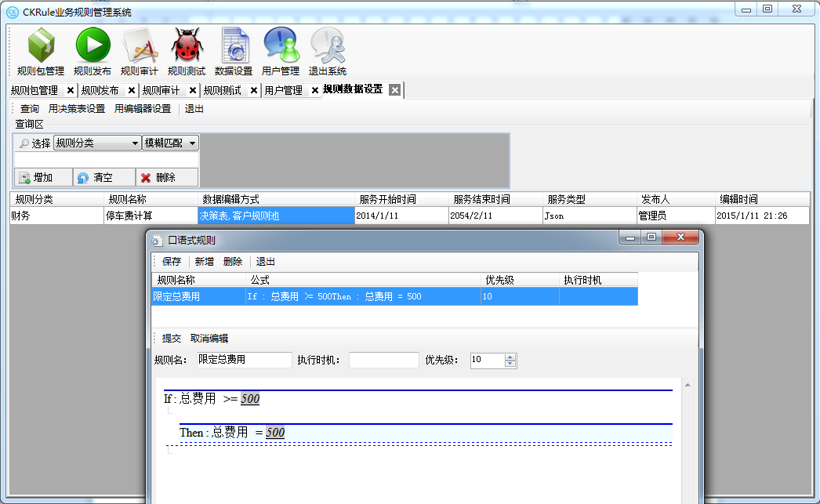Sort by 规则名称 column header
This screenshot has width=820, height=504.
click(151, 199)
